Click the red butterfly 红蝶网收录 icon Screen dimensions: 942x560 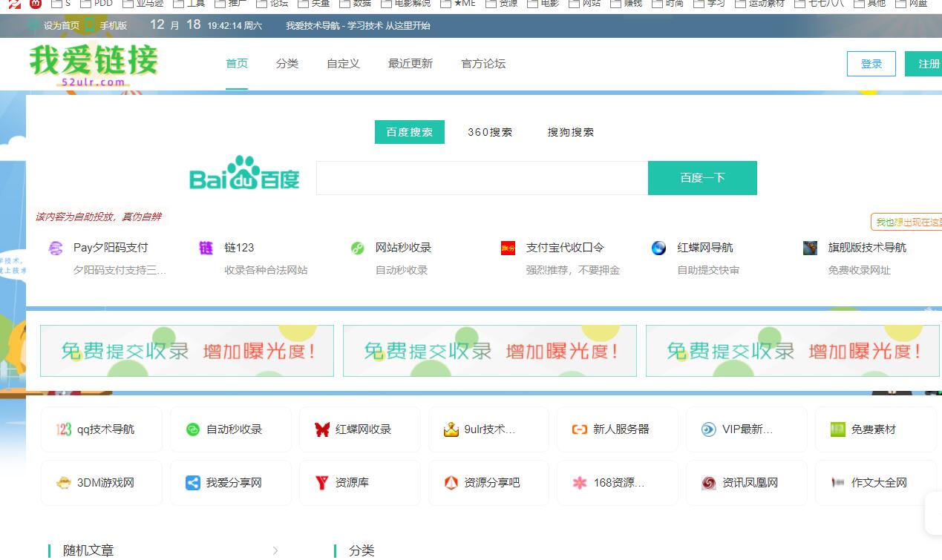pyautogui.click(x=321, y=429)
